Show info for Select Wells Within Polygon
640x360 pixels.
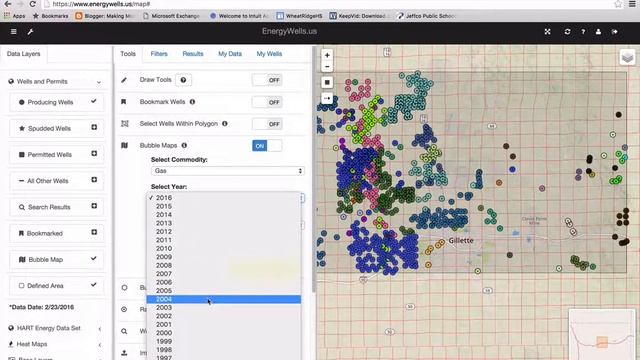pyautogui.click(x=224, y=124)
